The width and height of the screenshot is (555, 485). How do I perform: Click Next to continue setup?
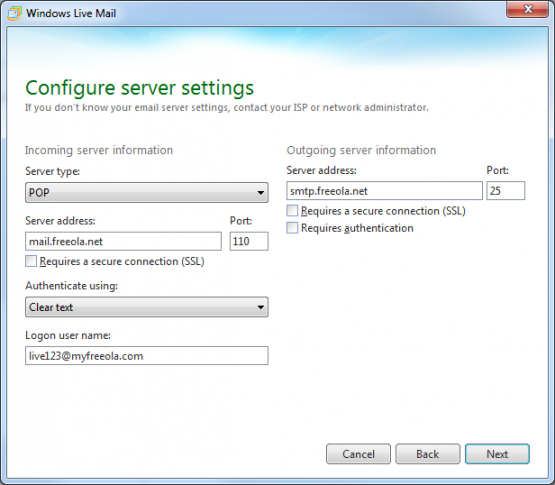pos(497,454)
